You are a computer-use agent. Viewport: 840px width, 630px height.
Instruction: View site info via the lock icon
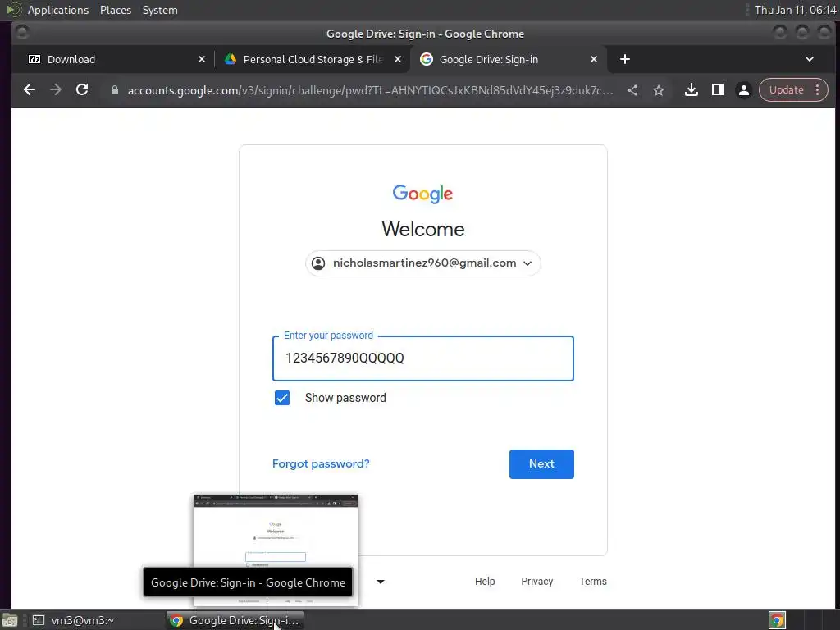tap(114, 90)
